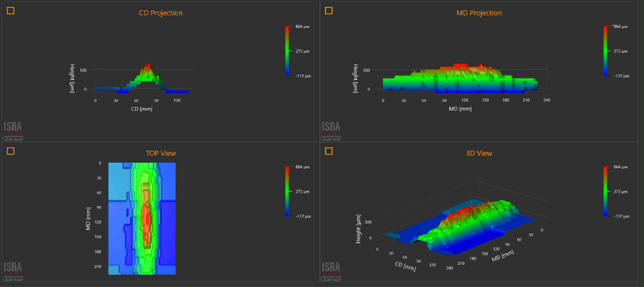Toggle the MD Projection panel checkbox
This screenshot has height=287, width=644.
coord(329,11)
